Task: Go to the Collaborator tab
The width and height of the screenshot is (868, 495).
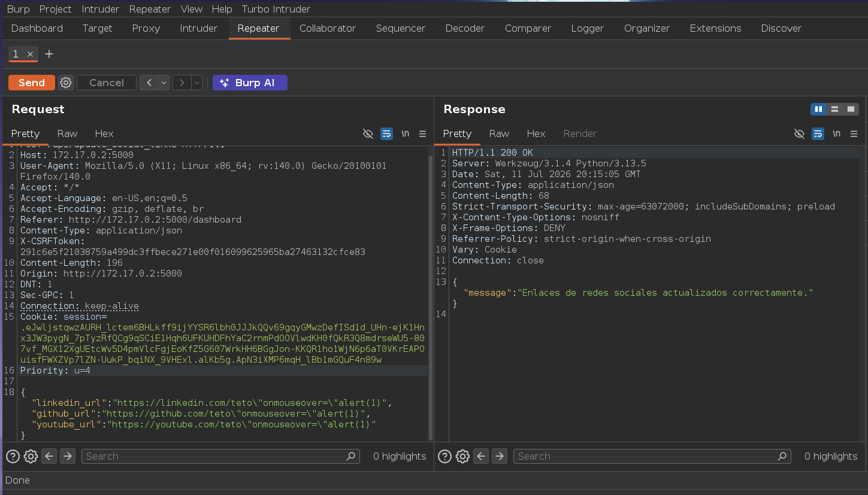Action: pos(328,28)
